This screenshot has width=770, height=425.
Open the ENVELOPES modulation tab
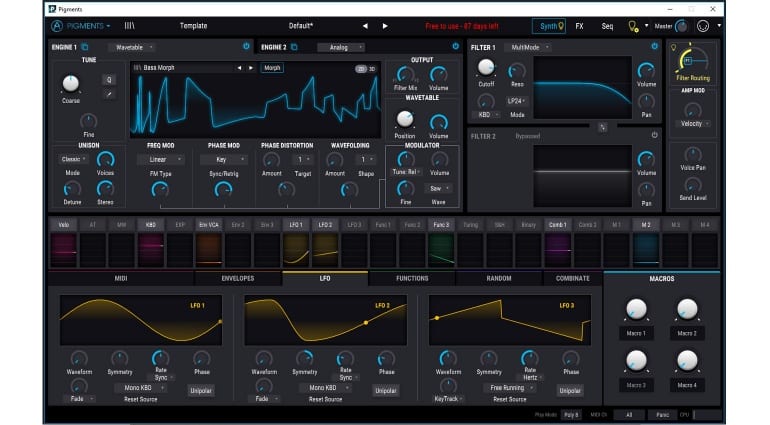238,278
